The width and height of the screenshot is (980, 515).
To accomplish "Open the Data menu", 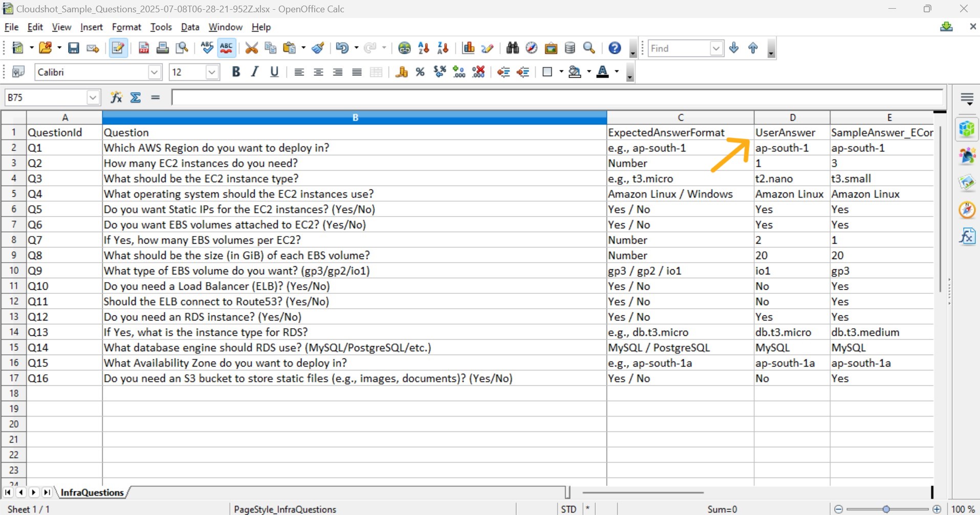I will pyautogui.click(x=190, y=27).
